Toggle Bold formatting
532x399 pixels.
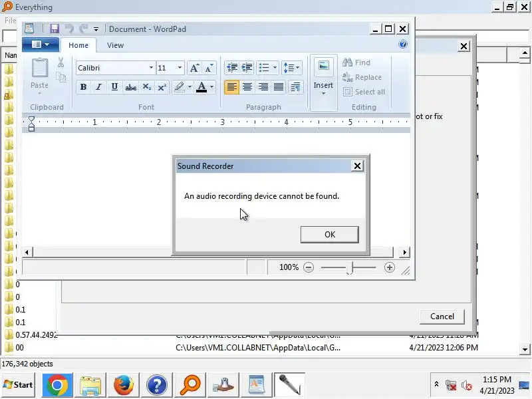83,87
